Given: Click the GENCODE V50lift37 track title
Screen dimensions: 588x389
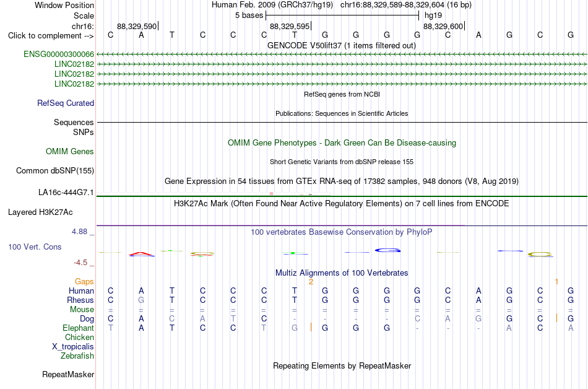Looking at the screenshot, I should (x=341, y=46).
